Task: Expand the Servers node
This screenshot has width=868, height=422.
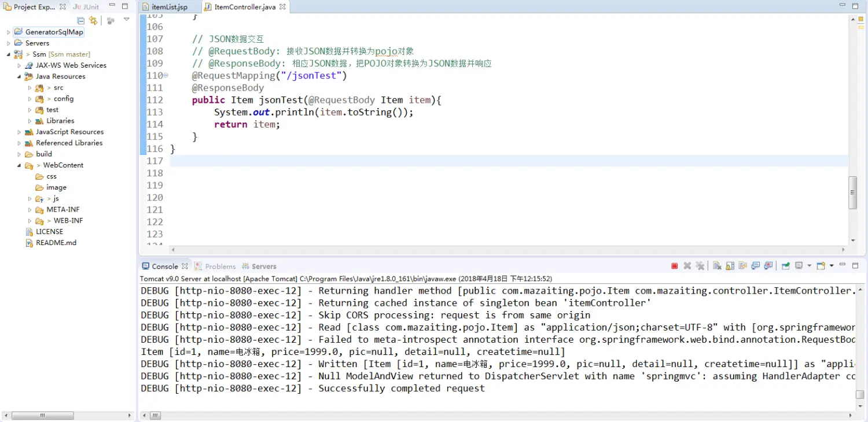Action: tap(8, 43)
